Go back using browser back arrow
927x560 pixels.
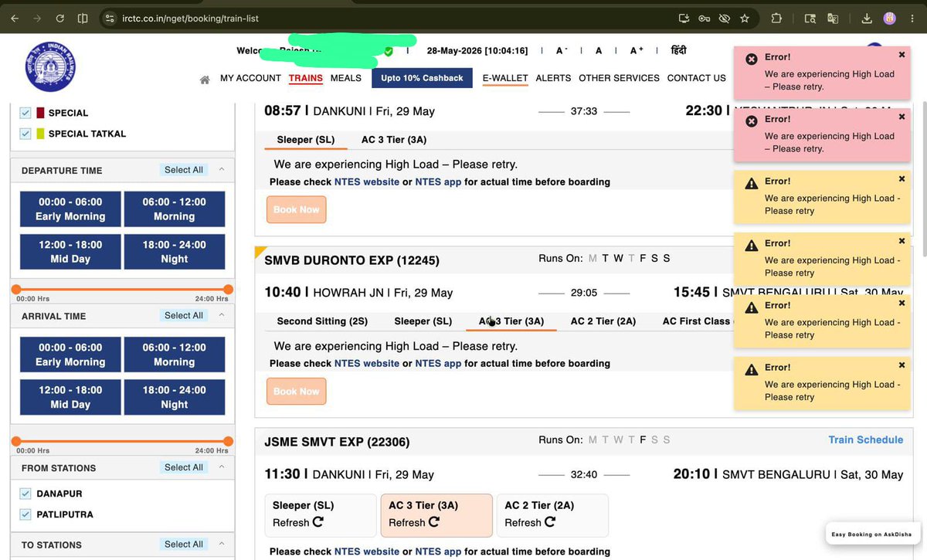pos(15,18)
